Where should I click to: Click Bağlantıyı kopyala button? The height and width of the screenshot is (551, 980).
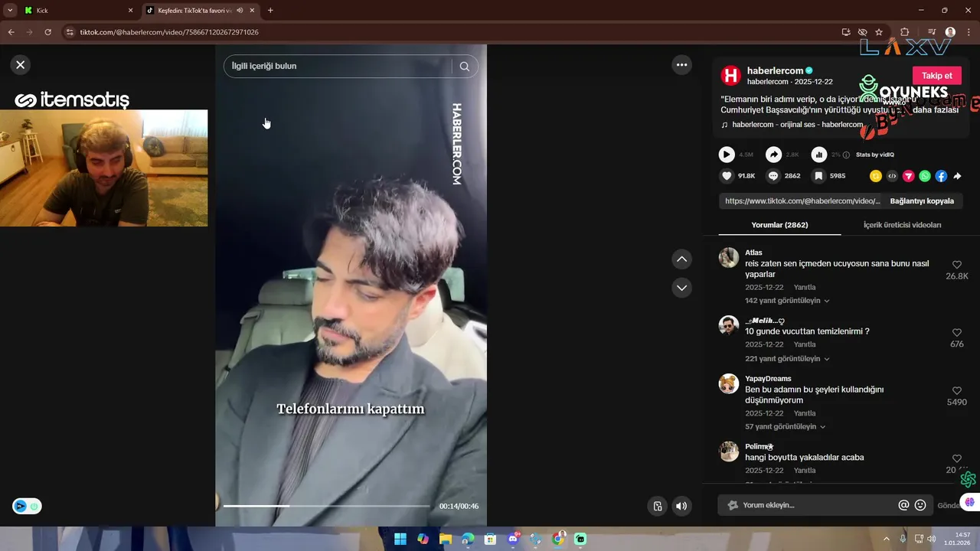922,201
